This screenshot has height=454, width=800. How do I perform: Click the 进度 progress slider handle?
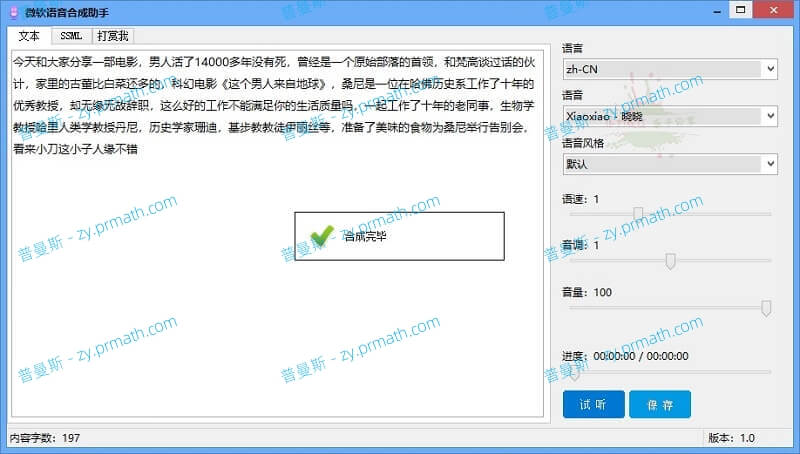pos(574,373)
